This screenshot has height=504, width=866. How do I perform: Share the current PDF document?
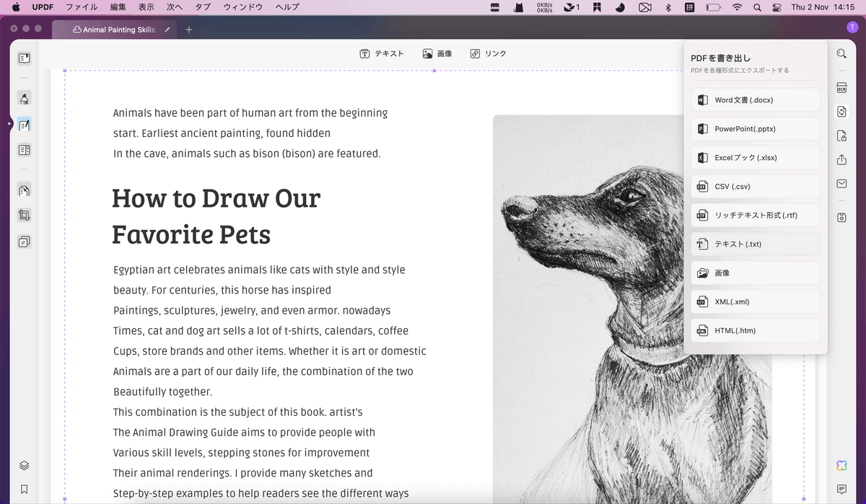[x=841, y=159]
